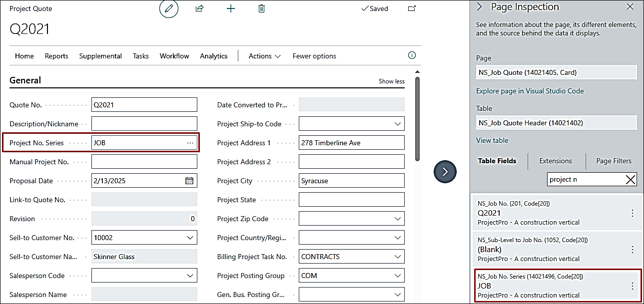Open the Analytics menu
Image resolution: width=644 pixels, height=304 pixels.
coord(214,56)
